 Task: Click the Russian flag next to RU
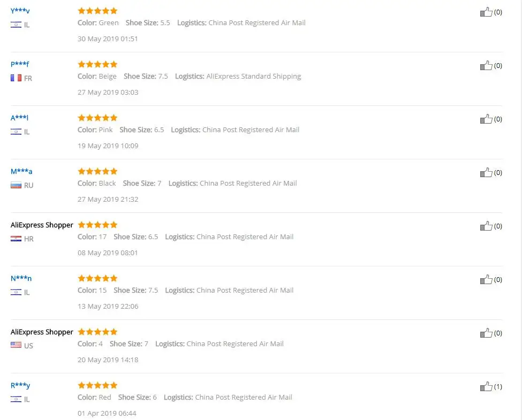(16, 185)
